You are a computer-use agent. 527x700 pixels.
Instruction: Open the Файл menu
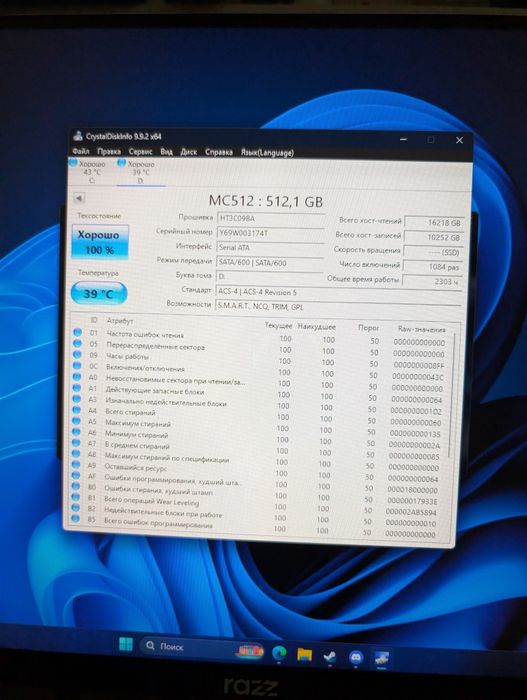click(81, 151)
